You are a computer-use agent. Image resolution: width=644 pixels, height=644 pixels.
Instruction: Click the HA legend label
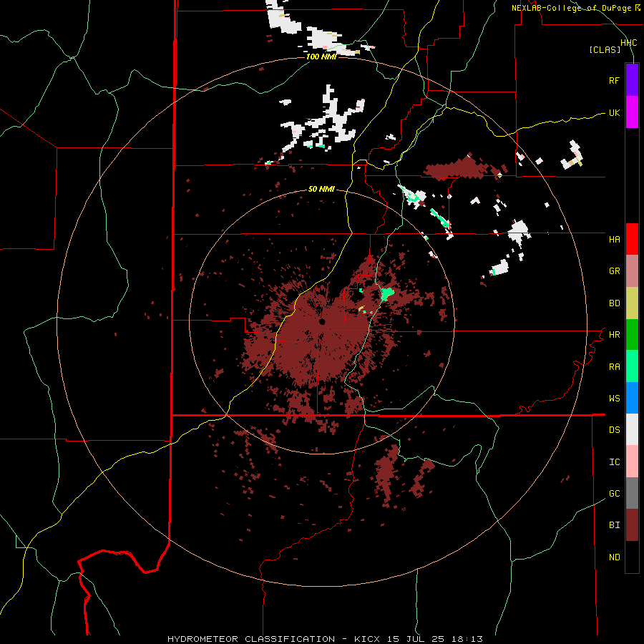[614, 240]
